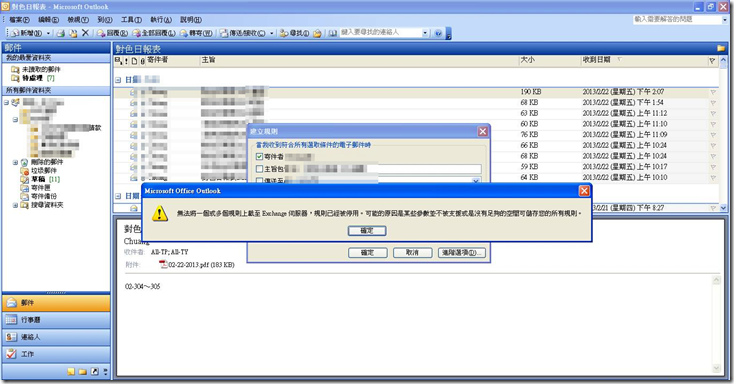Select the 垃圾郵件 junk mail folder
The width and height of the screenshot is (734, 384).
(x=44, y=170)
